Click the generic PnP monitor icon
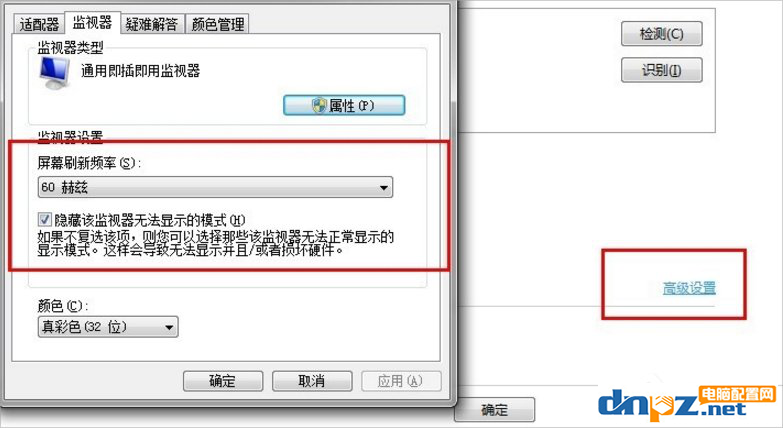Viewport: 783px width, 428px height. 54,72
